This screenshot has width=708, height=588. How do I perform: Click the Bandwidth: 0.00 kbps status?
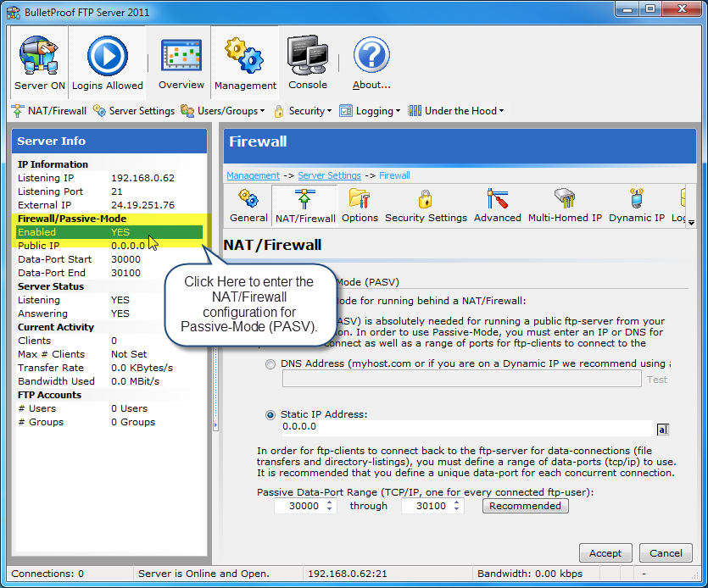tap(530, 573)
